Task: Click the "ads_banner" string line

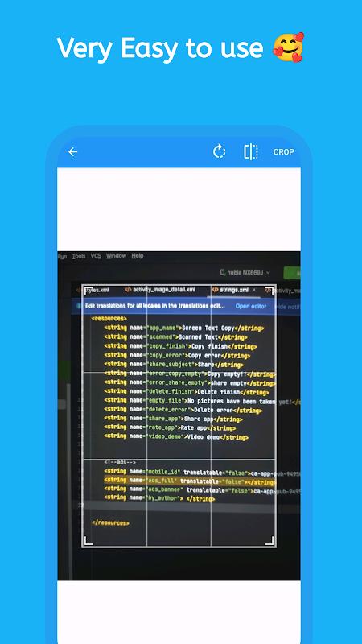Action: (x=202, y=490)
